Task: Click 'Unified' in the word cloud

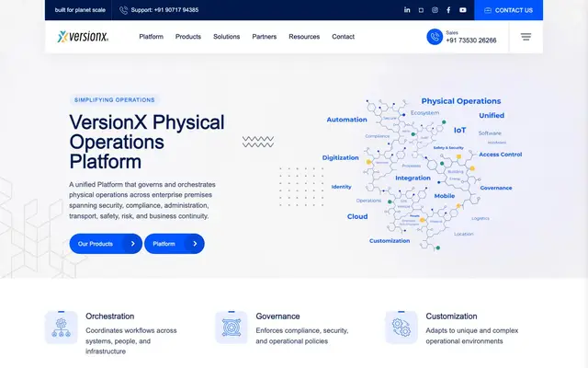Action: coord(492,115)
